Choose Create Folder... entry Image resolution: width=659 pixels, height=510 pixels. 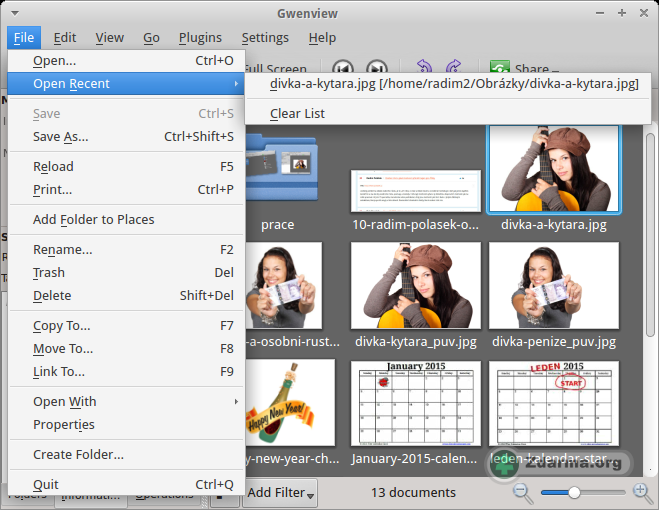[126, 455]
